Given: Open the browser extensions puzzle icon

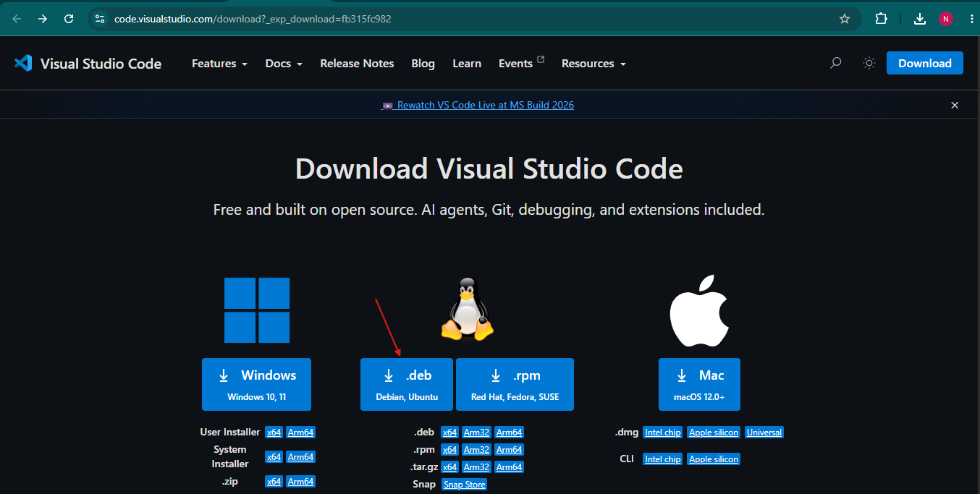Looking at the screenshot, I should click(x=881, y=19).
